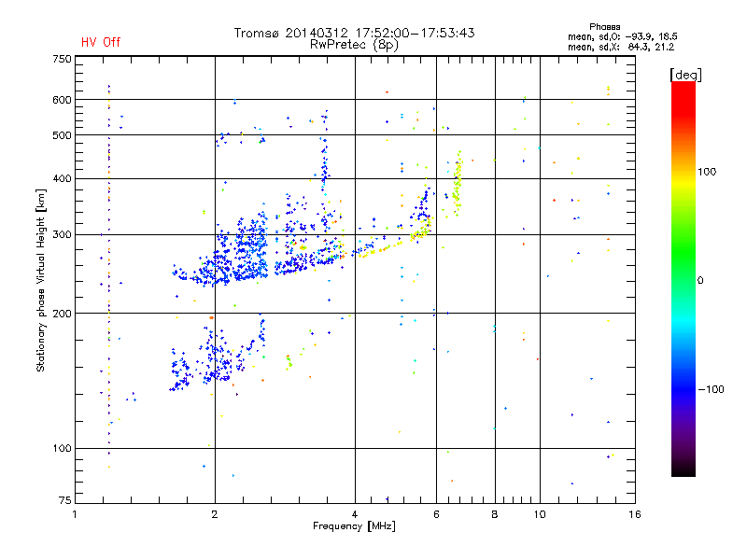Click the x-axis tick label '2'
Screen dimensions: 747x560
(215, 514)
